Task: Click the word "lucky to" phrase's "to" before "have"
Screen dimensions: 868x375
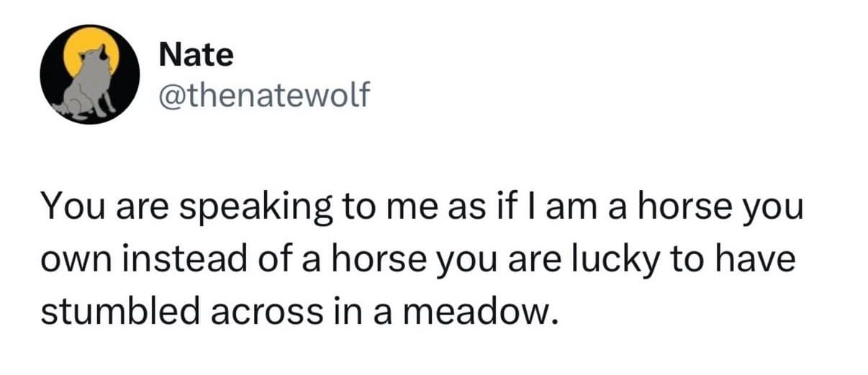Action: [684, 259]
